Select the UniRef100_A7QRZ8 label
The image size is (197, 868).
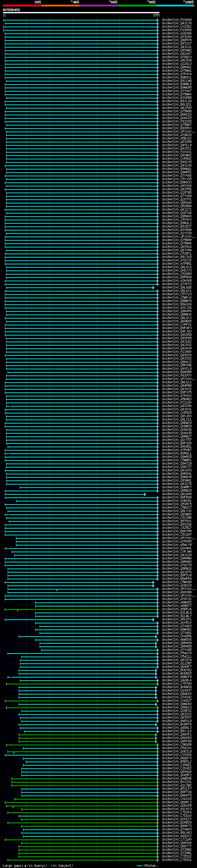pyautogui.click(x=177, y=135)
